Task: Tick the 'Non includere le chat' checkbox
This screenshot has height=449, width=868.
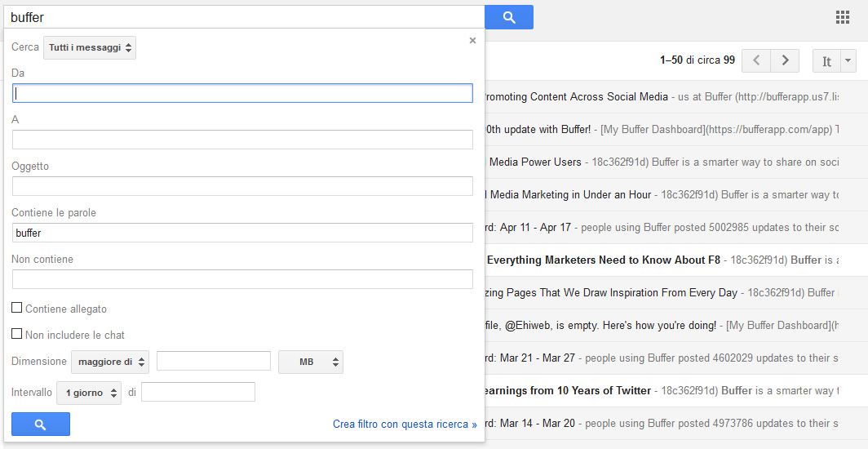Action: (17, 334)
